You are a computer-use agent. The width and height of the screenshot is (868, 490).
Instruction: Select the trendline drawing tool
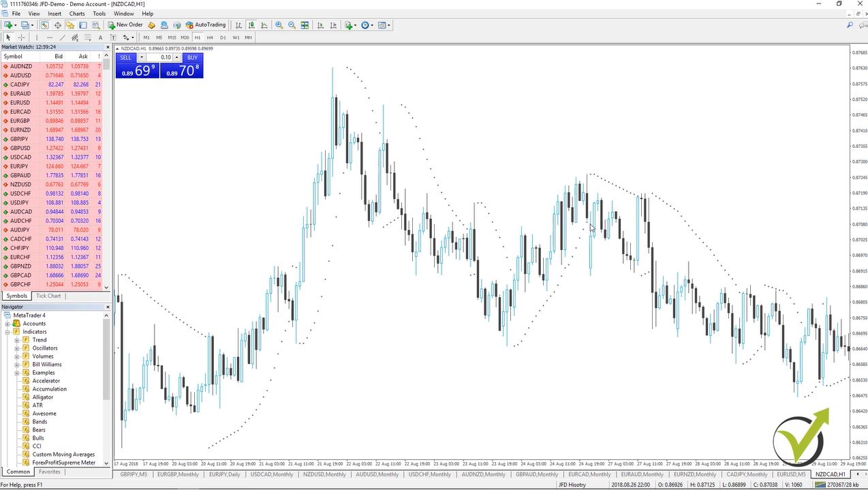(x=62, y=37)
